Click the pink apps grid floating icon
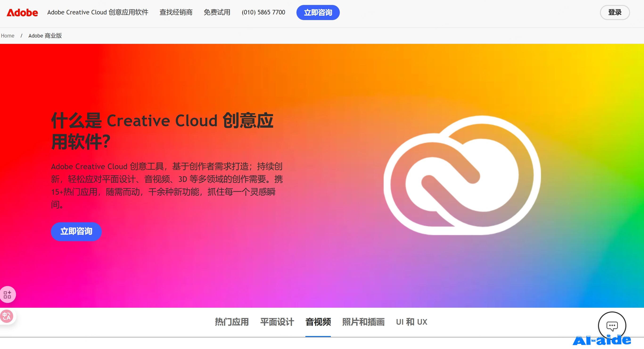This screenshot has height=349, width=644. point(7,294)
